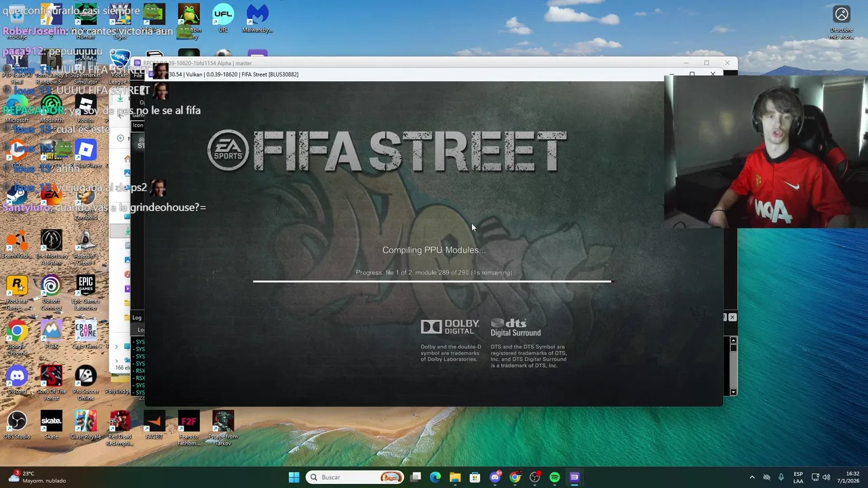Screen dimensions: 868x488
Task: Show hidden system tray icons
Action: [x=751, y=477]
